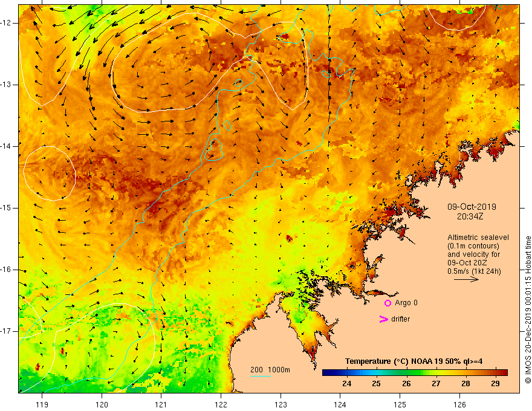Click latitude axis label -17
Image resolution: width=532 pixels, height=411 pixels.
pyautogui.click(x=7, y=331)
